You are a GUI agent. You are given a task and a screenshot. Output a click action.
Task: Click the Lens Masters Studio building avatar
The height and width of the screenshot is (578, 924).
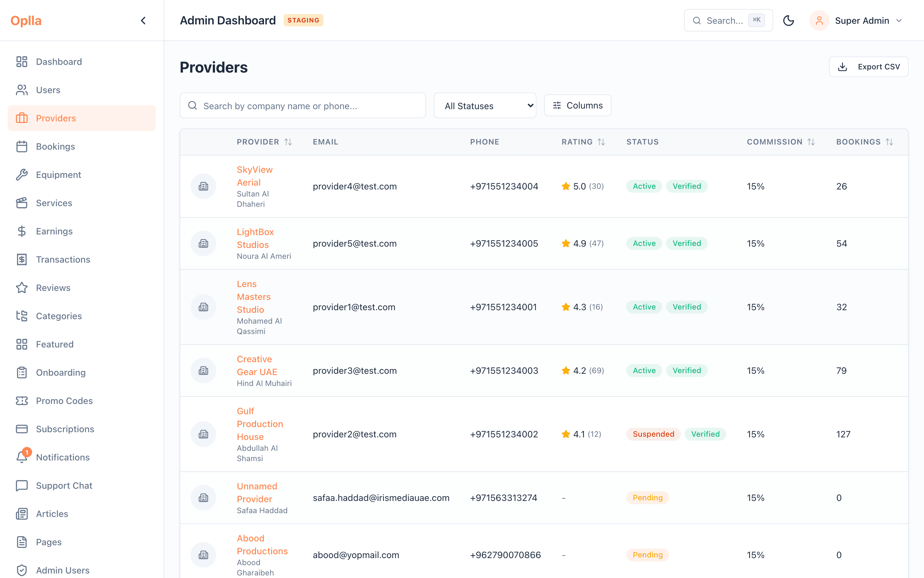coord(203,307)
